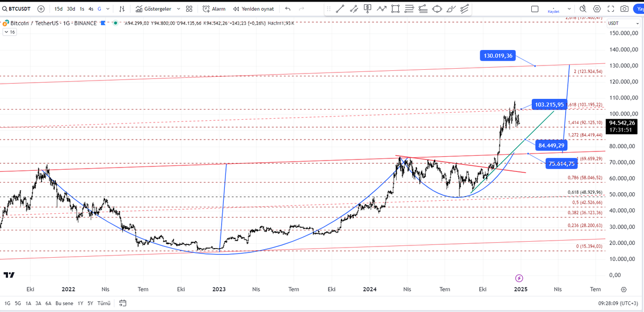
Task: Open the layout selection square icon
Action: 535,9
